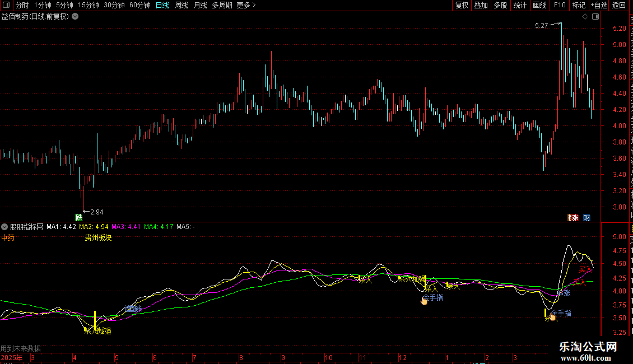The width and height of the screenshot is (633, 364).
Task: Click the green 跌 marker icon
Action: click(79, 217)
